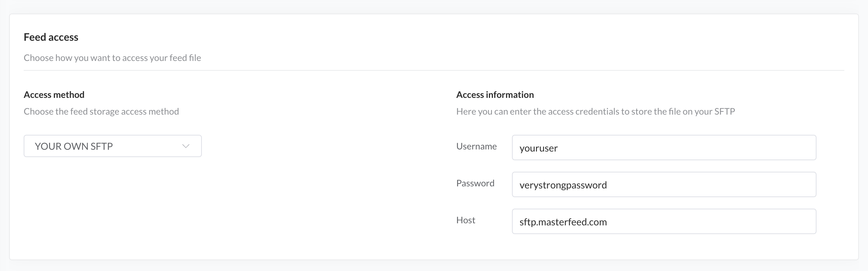Viewport: 868px width, 271px height.
Task: Click the "verystrongpassword" text value
Action: [x=563, y=185]
